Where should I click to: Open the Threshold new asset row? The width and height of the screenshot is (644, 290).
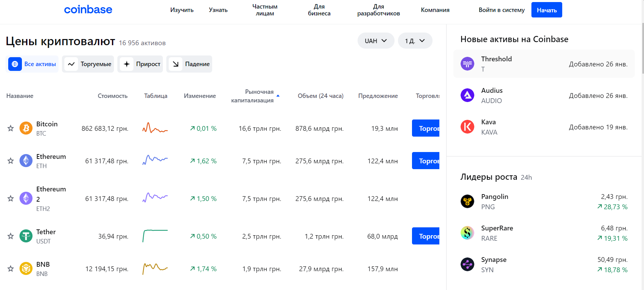click(544, 64)
